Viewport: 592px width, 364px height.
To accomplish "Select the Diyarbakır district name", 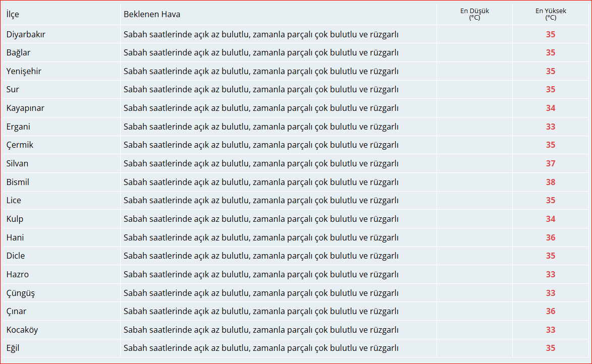I will (x=26, y=34).
